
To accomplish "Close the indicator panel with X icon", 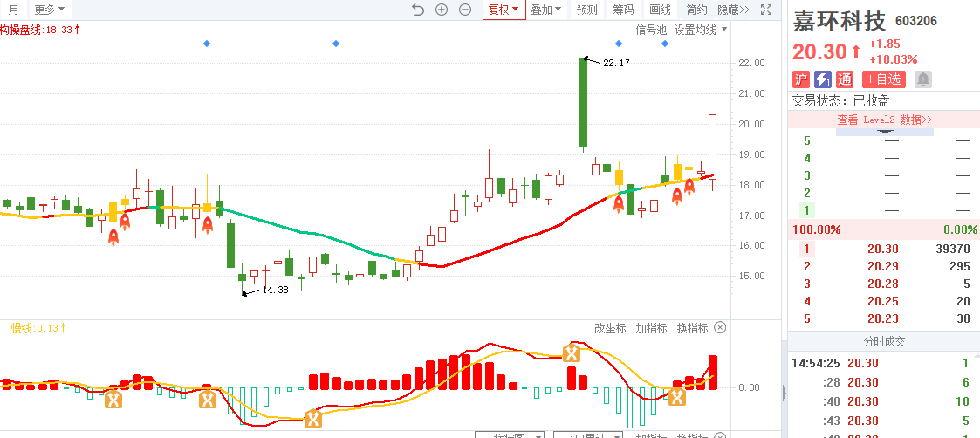I will point(720,328).
